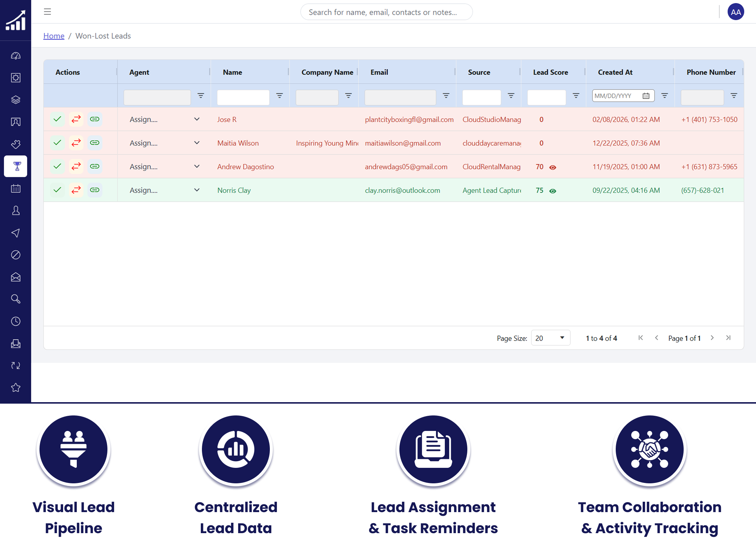756x549 pixels.
Task: Click the dashboard gauge sidebar icon
Action: 16,56
